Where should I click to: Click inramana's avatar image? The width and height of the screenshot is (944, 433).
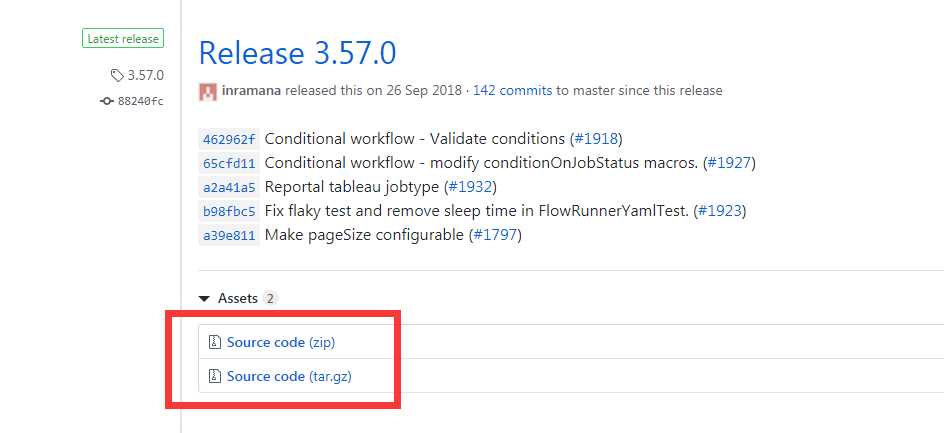(208, 91)
